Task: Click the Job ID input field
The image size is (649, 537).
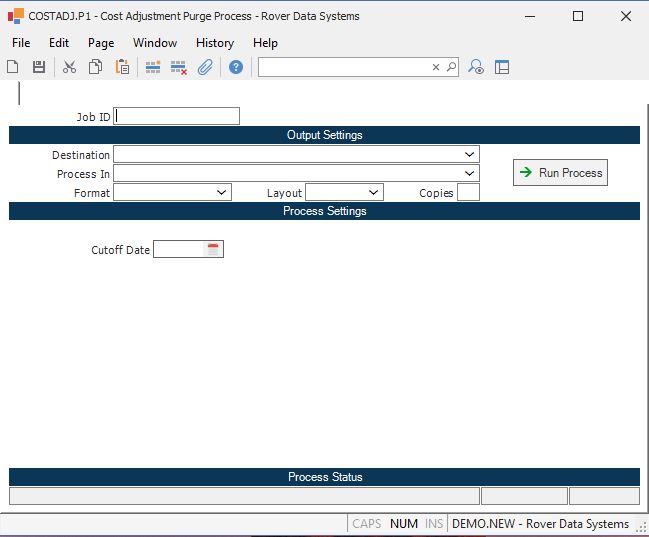Action: (x=177, y=116)
